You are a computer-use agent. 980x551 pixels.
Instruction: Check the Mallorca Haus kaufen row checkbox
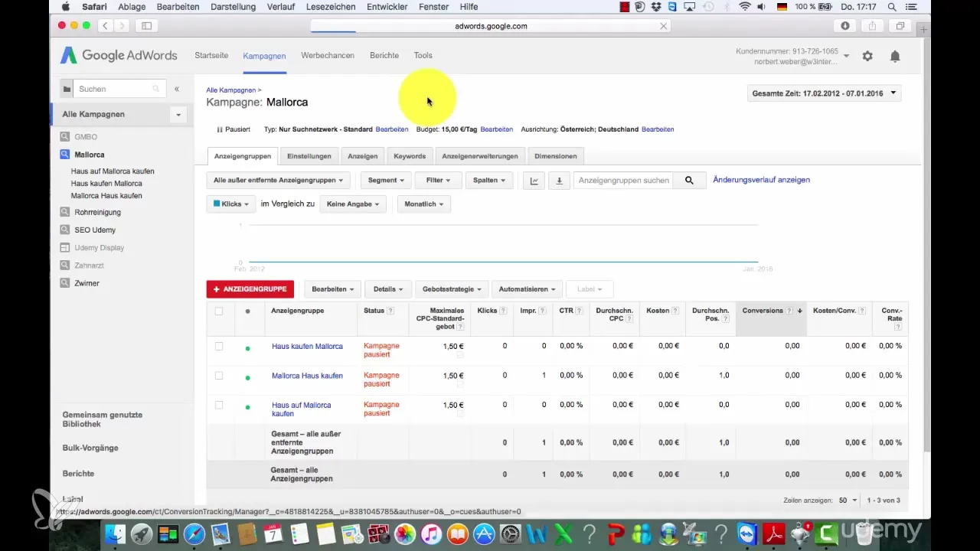(x=219, y=376)
